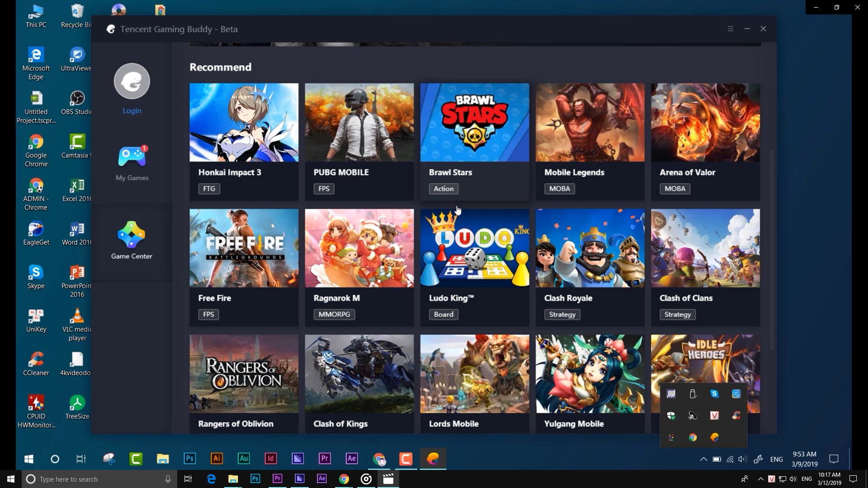Select the FPS tag under PUBG MOBILE

pos(324,188)
